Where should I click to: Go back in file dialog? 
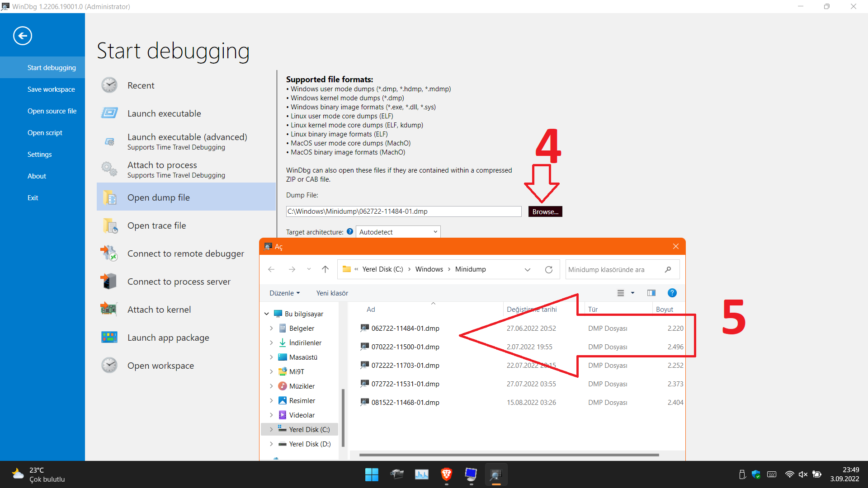271,269
